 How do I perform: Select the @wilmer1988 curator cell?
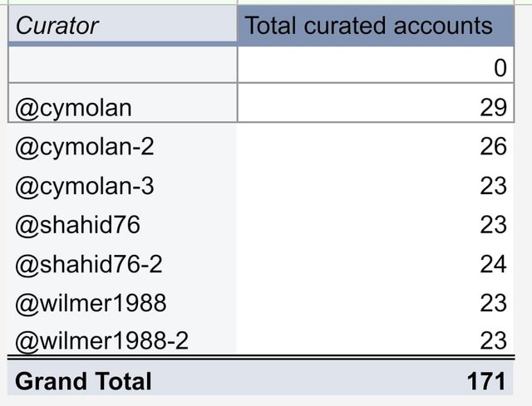(x=122, y=302)
